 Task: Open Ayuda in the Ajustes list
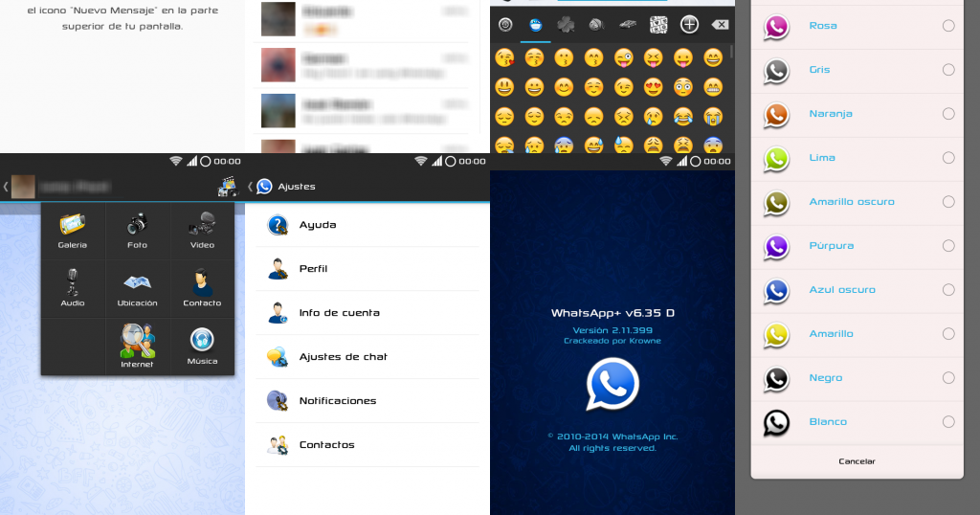tap(367, 225)
